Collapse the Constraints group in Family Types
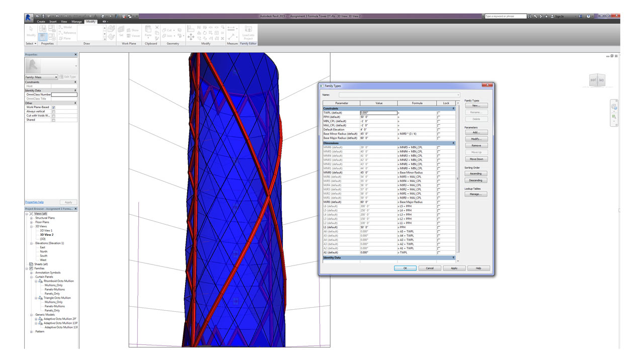This screenshot has height=362, width=644. click(x=453, y=109)
